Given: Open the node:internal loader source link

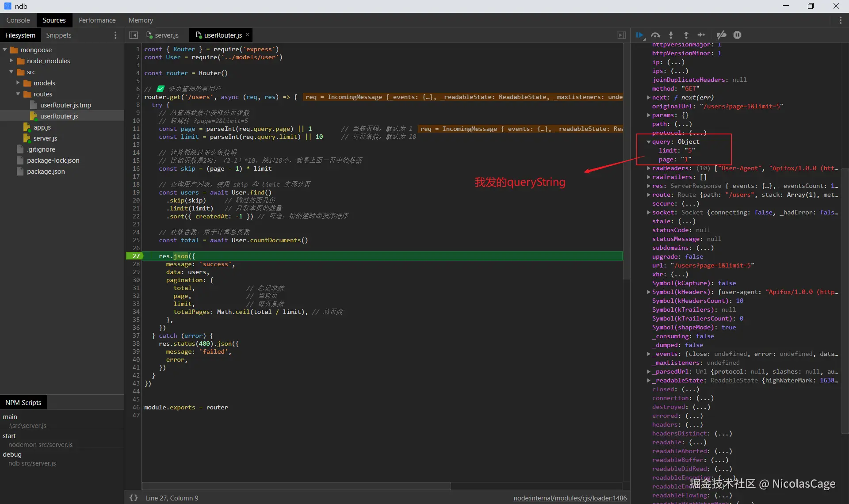Looking at the screenshot, I should 570,498.
